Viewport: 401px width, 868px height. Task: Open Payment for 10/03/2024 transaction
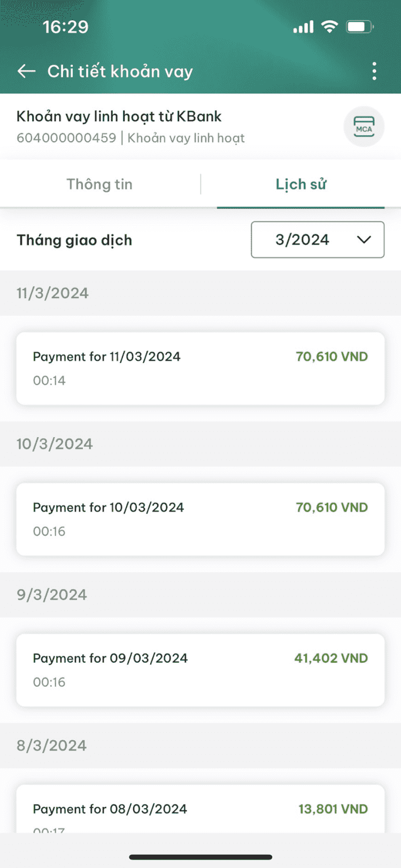[200, 519]
